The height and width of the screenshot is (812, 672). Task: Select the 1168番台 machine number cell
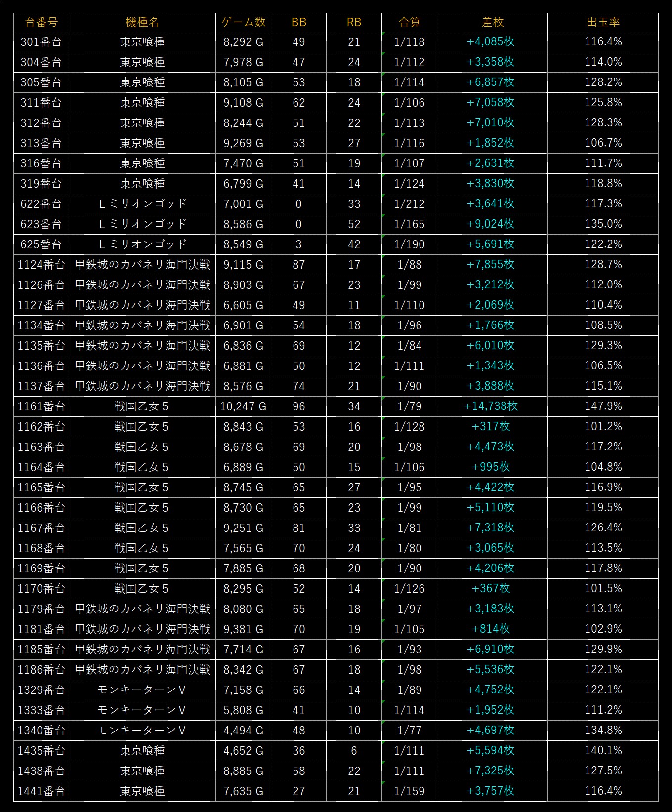[x=41, y=548]
